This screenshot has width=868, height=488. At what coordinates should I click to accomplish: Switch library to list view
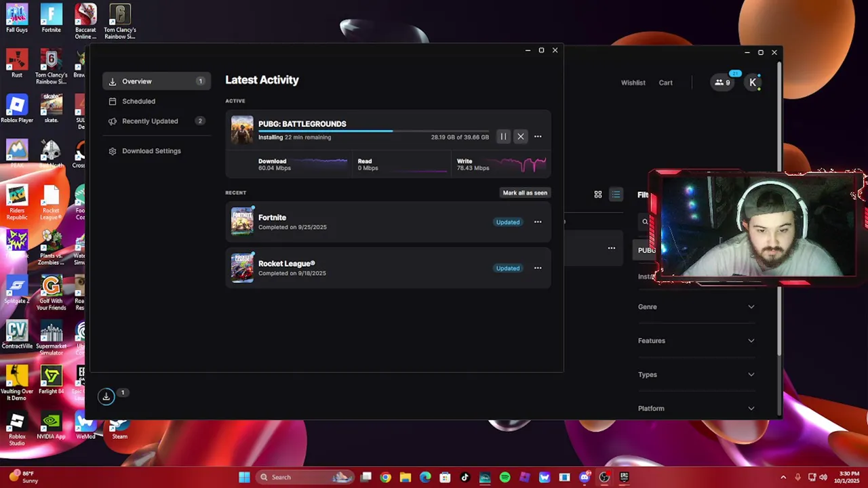[x=616, y=195]
